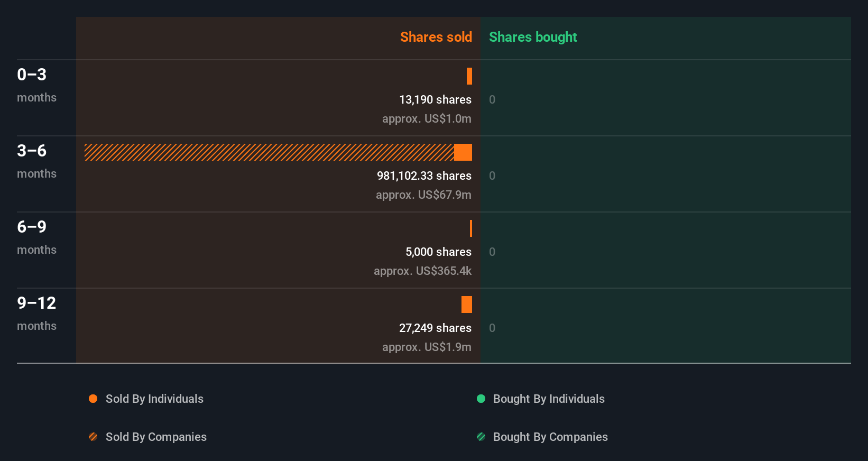Select the thin orange bar in the 6–9 months row

(x=471, y=228)
